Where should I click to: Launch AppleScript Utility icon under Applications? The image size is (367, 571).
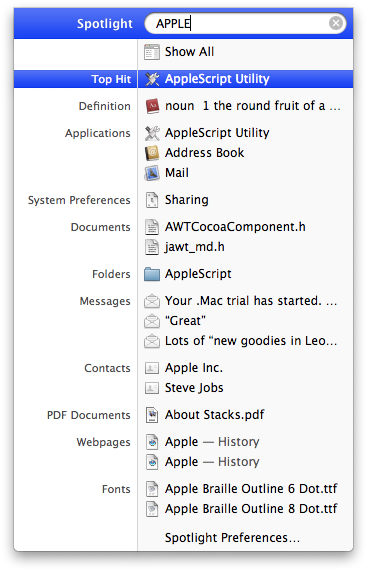pos(152,133)
